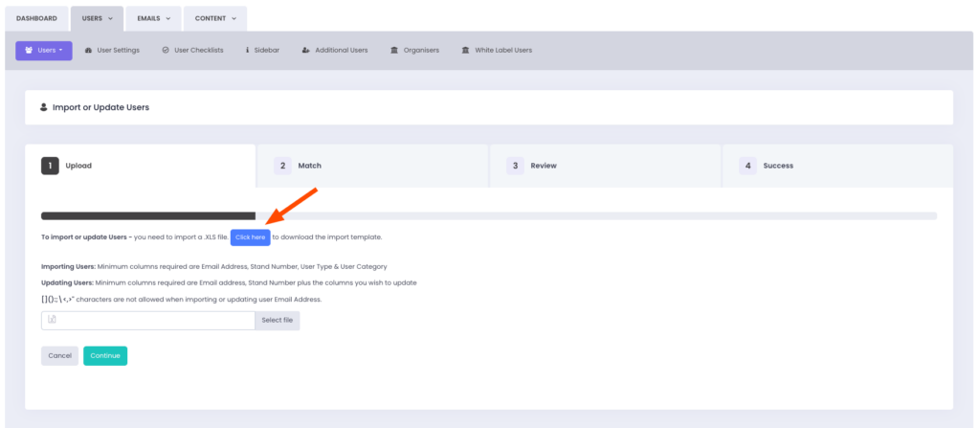Click the file icon in upload field

point(53,320)
